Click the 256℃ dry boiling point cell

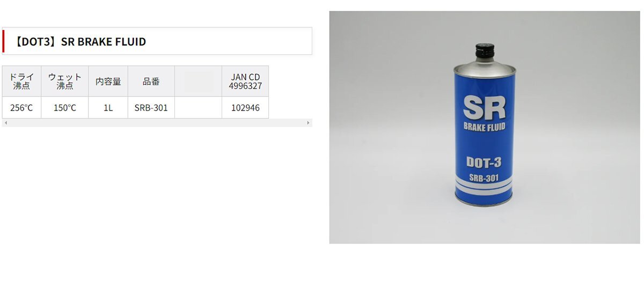click(22, 108)
